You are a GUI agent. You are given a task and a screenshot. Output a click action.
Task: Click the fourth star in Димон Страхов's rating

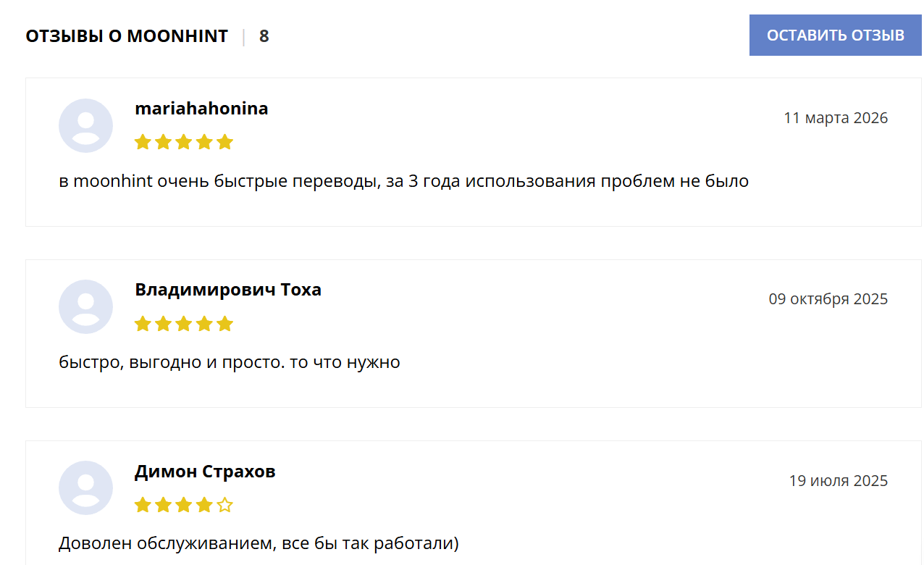click(204, 505)
